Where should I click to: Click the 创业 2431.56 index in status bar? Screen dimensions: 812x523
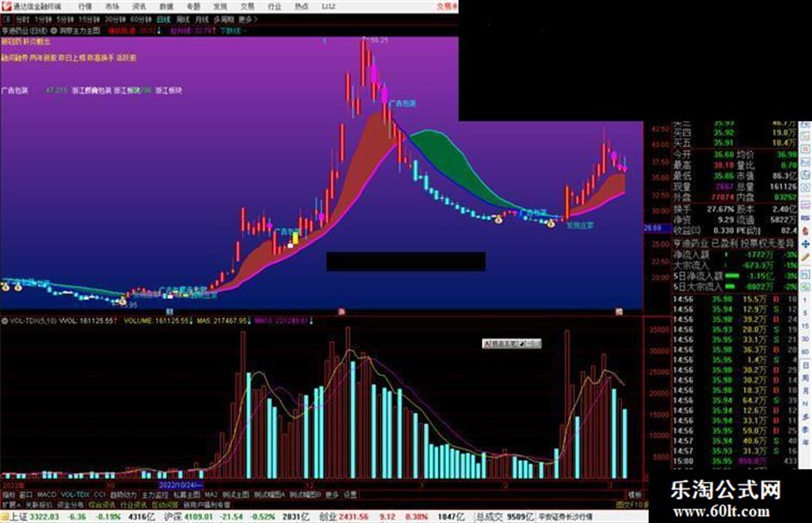[344, 517]
